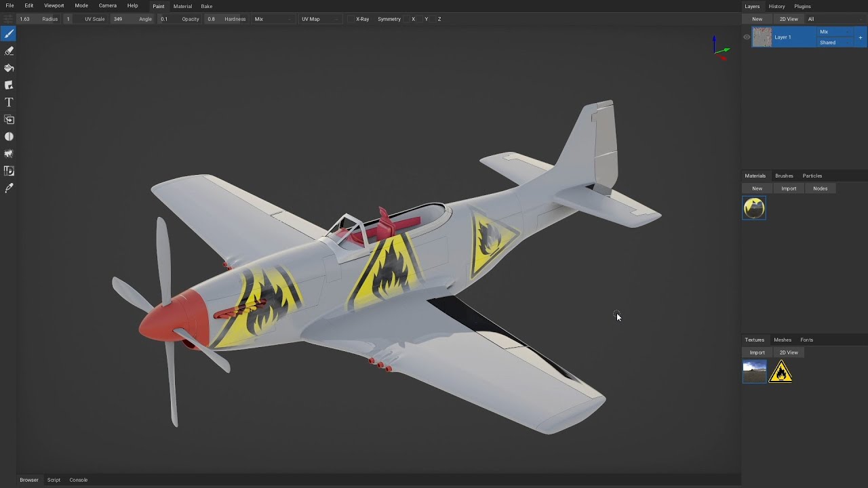868x488 pixels.
Task: Open the Viewport menu
Action: click(54, 6)
